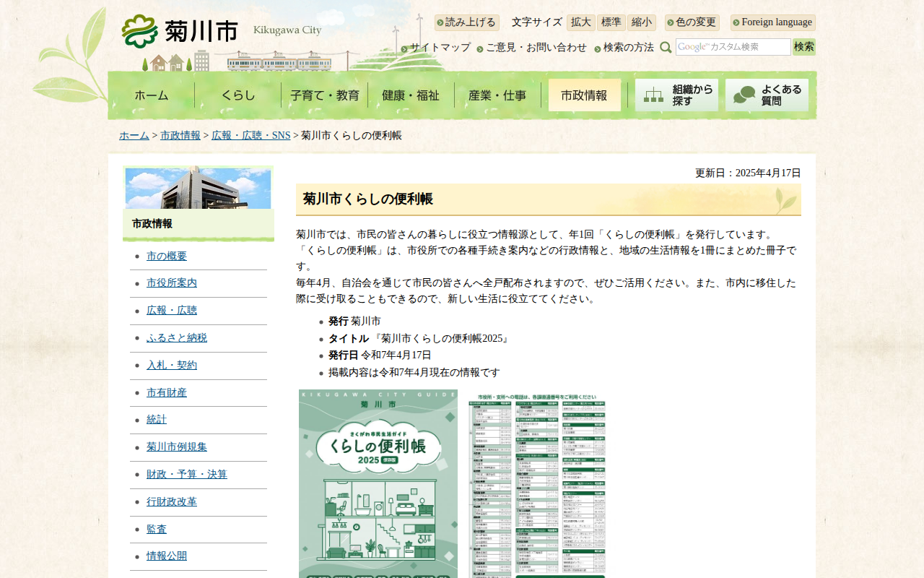Screen dimensions: 924x578
Task: Reset text size with 標準
Action: tap(611, 22)
